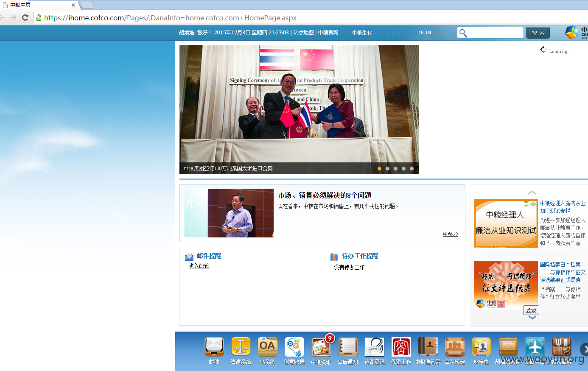Open the 法律系统 scales icon

pos(241,347)
